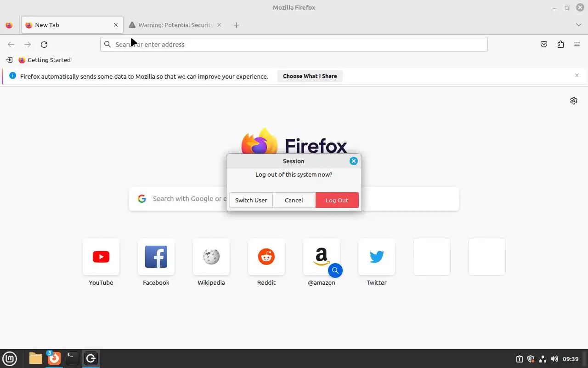The image size is (588, 368).
Task: Dismiss the data sharing notification bar
Action: pos(577,75)
